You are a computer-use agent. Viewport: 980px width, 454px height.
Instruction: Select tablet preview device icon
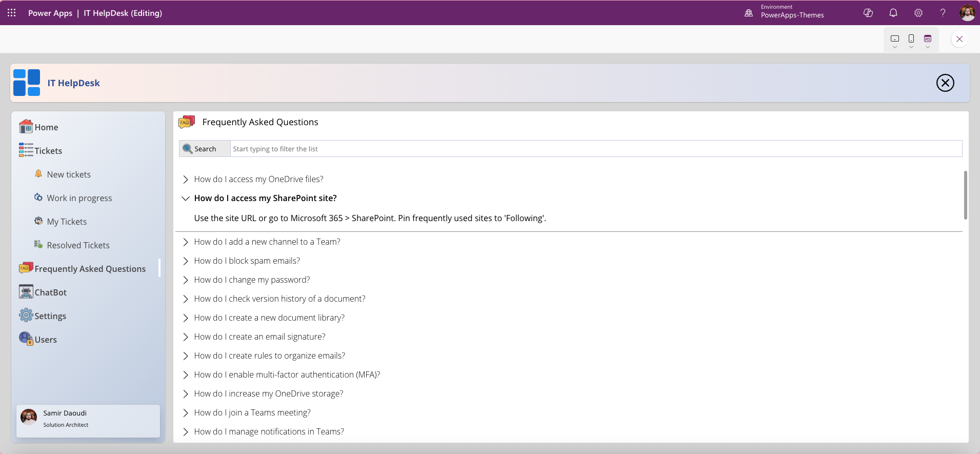pos(895,39)
